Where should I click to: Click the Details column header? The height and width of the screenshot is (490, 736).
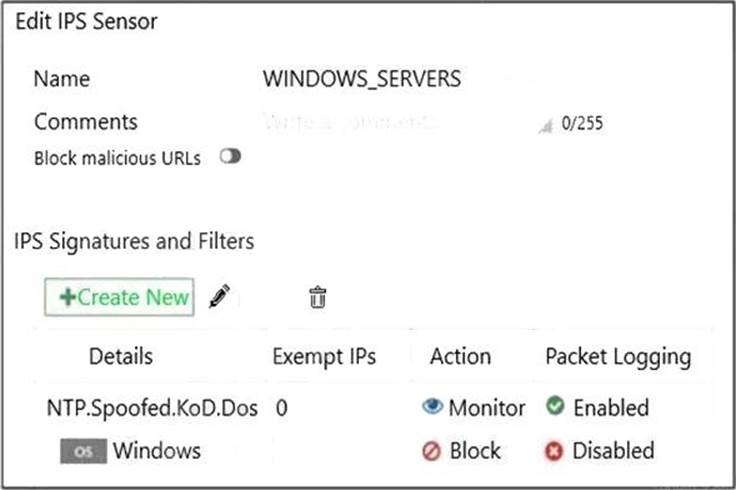click(x=121, y=357)
